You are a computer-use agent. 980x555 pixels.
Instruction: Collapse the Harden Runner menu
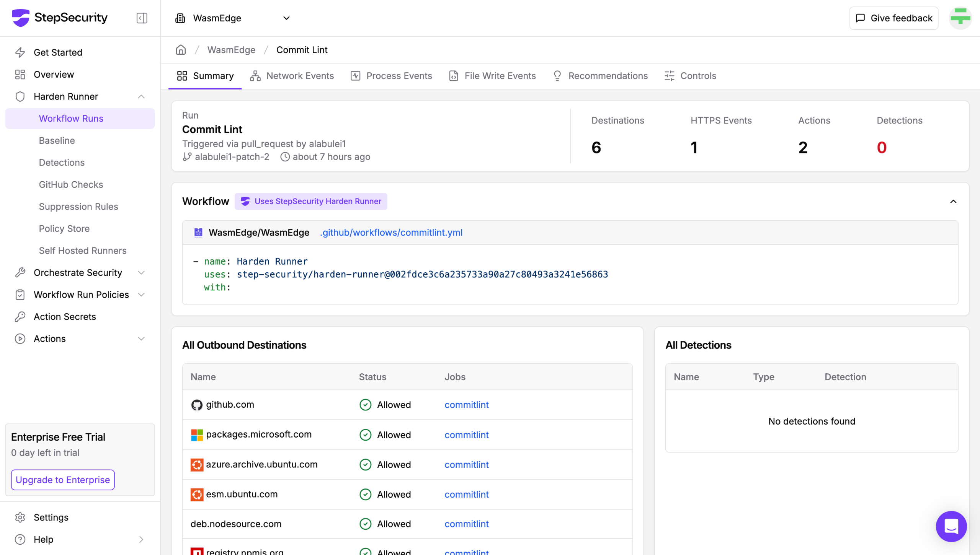tap(141, 96)
